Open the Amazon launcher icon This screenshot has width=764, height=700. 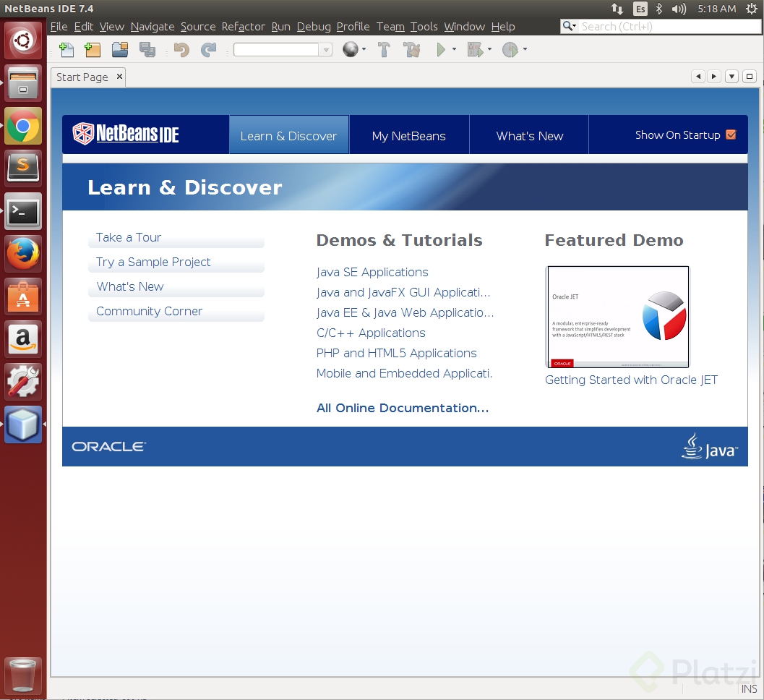pyautogui.click(x=23, y=339)
